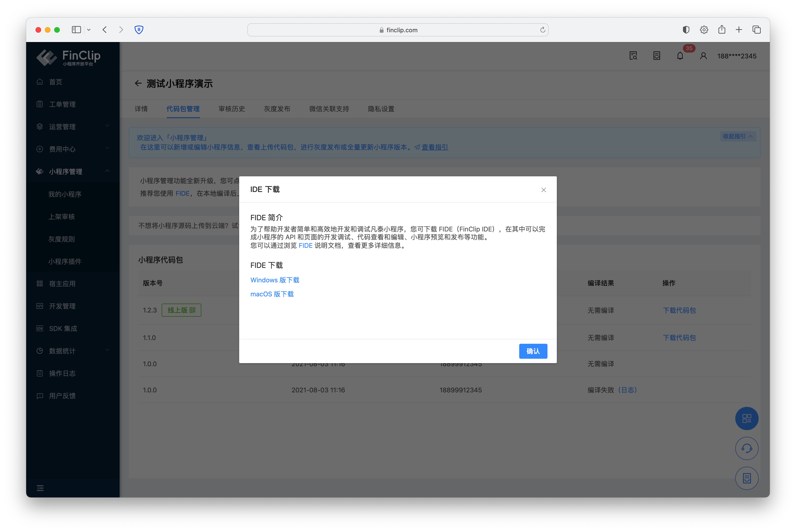Collapse the sidebar using bottom menu icon
This screenshot has height=532, width=796.
40,488
